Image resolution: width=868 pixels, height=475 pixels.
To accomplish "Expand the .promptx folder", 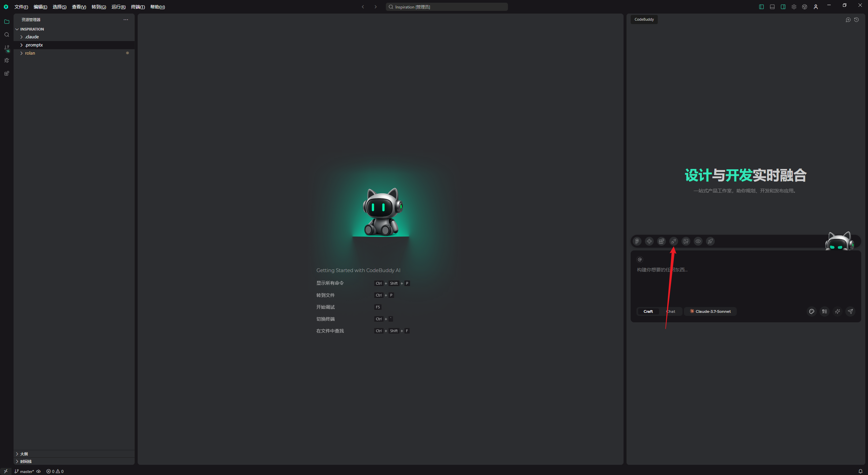I will tap(74, 45).
